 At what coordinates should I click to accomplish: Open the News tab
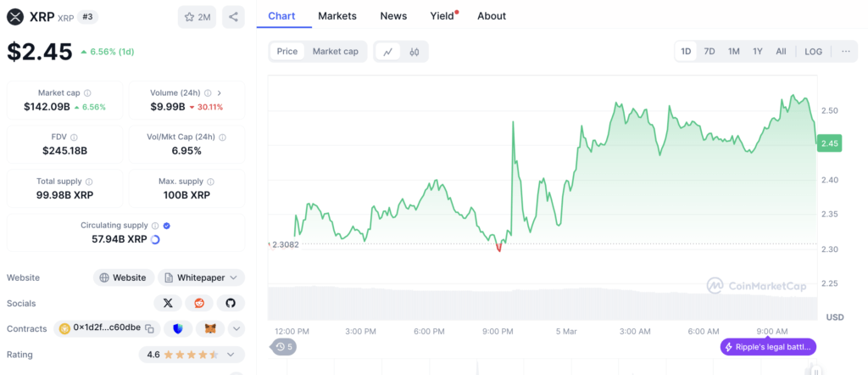[393, 16]
